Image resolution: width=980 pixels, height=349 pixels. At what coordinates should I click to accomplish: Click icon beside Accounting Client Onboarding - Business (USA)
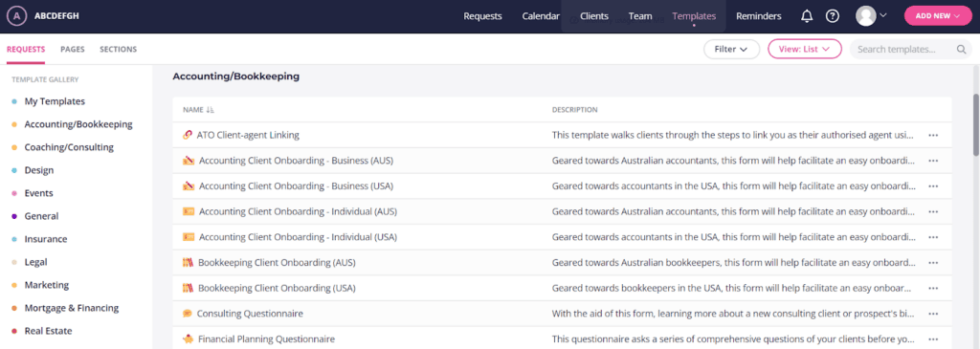coord(189,186)
